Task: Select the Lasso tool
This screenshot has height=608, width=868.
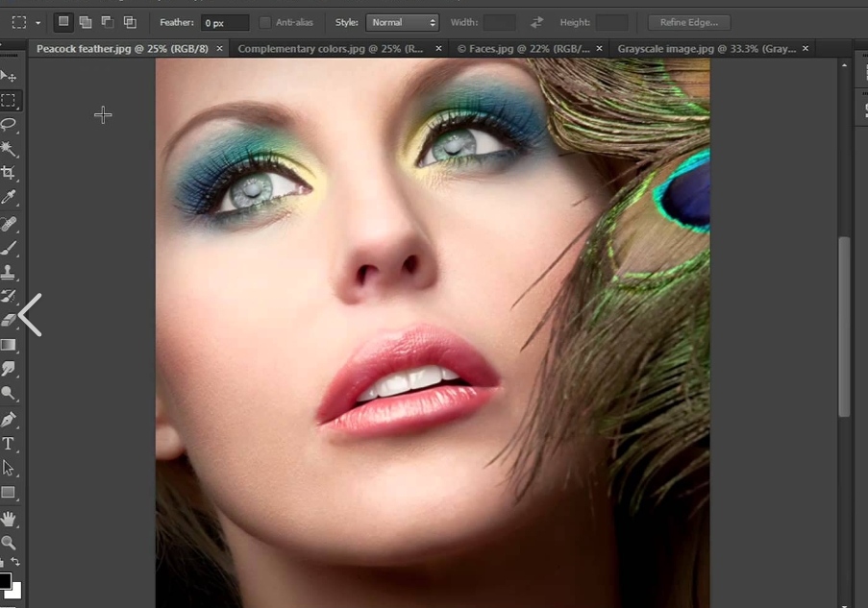Action: point(10,125)
